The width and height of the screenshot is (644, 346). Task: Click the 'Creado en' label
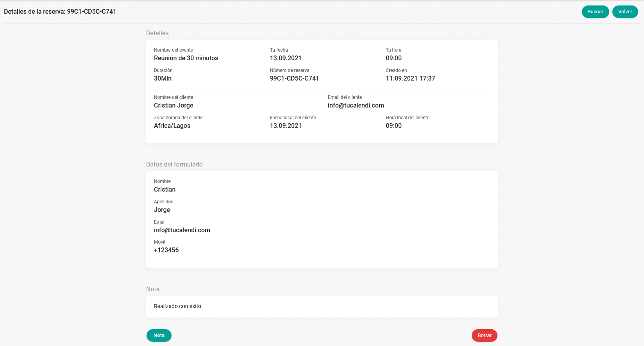pyautogui.click(x=396, y=70)
